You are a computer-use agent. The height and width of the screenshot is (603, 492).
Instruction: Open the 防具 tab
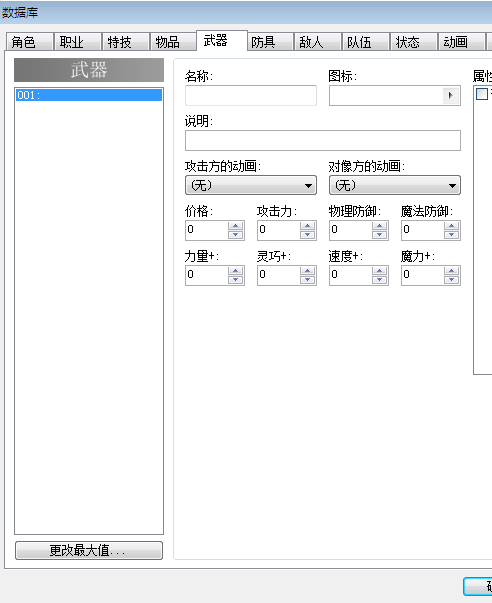click(x=270, y=42)
